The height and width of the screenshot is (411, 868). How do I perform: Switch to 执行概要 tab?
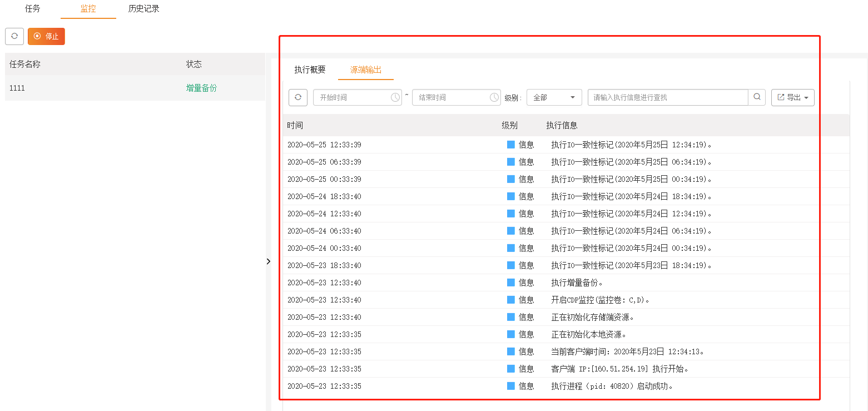pos(310,70)
